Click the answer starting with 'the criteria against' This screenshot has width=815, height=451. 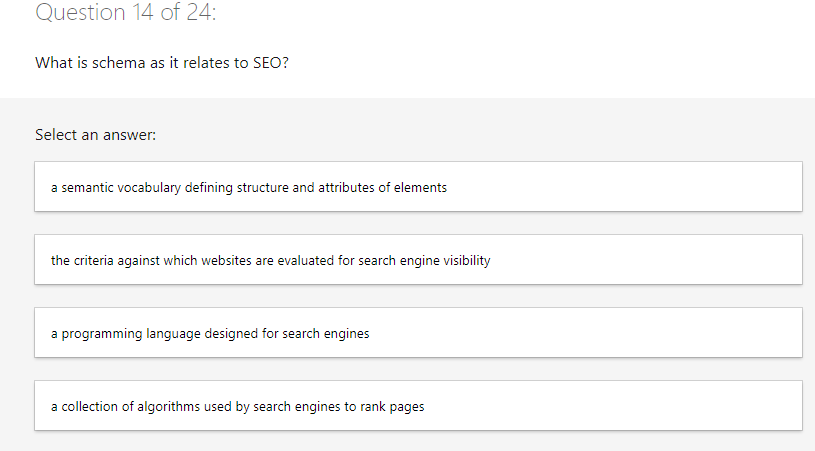tap(271, 260)
